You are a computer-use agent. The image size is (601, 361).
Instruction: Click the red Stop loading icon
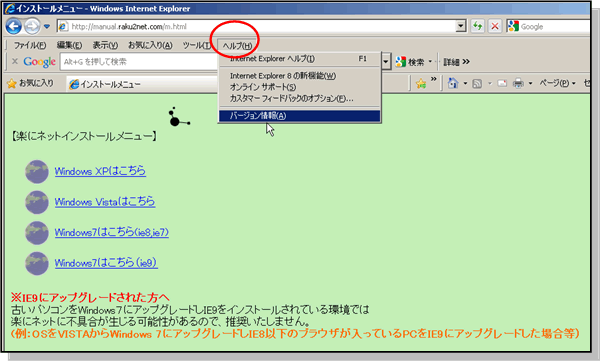point(495,26)
